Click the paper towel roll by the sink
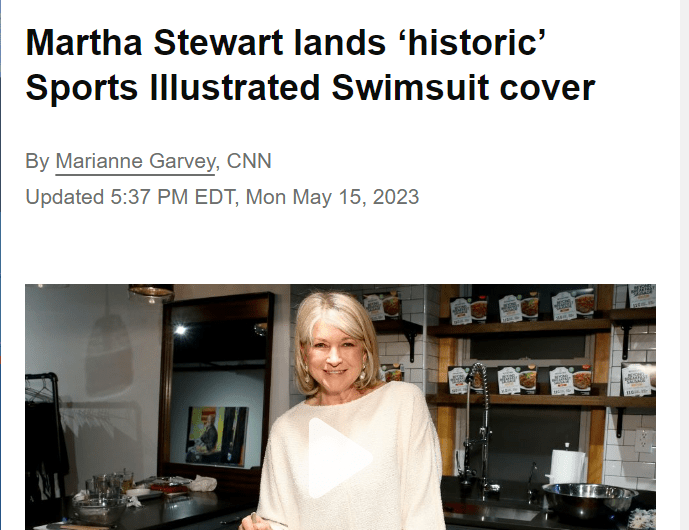Screen dimensions: 689x530 (567, 466)
